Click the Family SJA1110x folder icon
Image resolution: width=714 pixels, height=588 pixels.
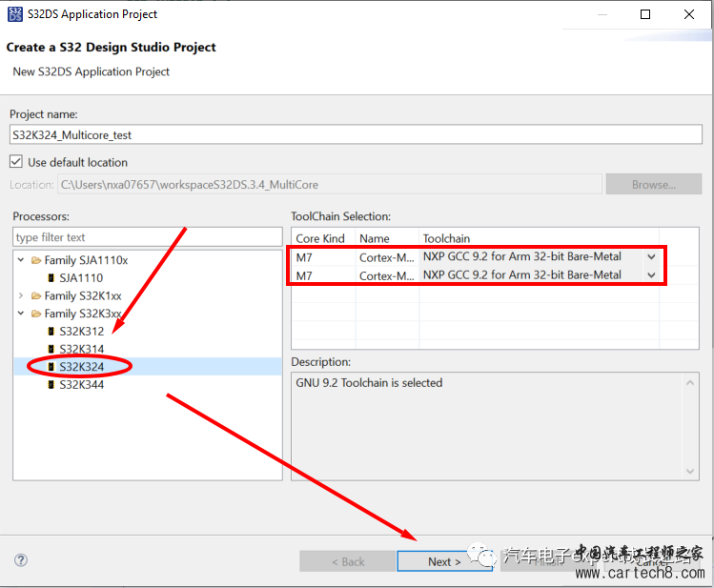36,260
